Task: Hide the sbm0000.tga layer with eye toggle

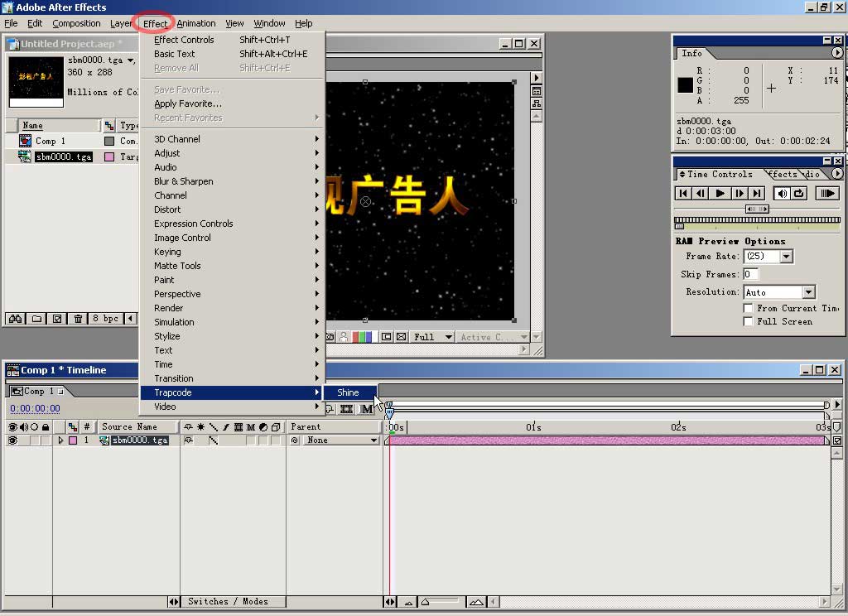Action: (x=12, y=440)
